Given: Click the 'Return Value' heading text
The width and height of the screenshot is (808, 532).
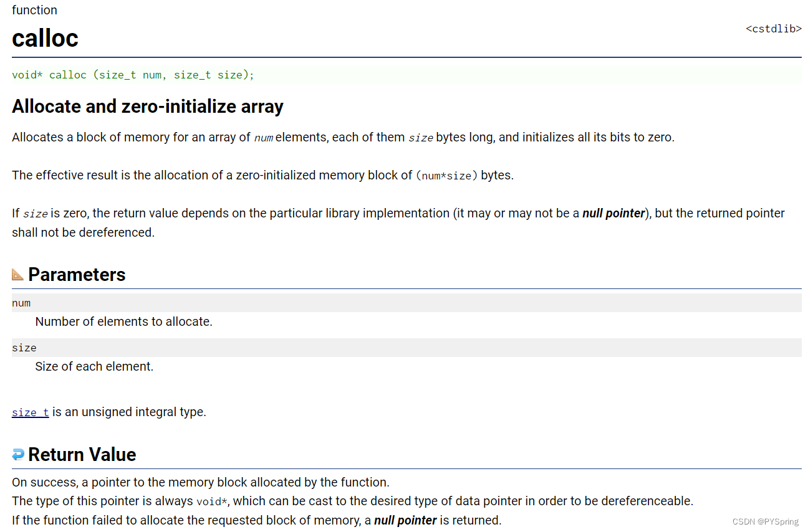Looking at the screenshot, I should 82,454.
